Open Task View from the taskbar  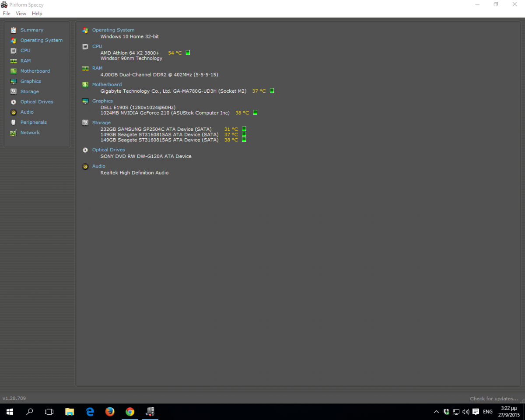pyautogui.click(x=49, y=412)
